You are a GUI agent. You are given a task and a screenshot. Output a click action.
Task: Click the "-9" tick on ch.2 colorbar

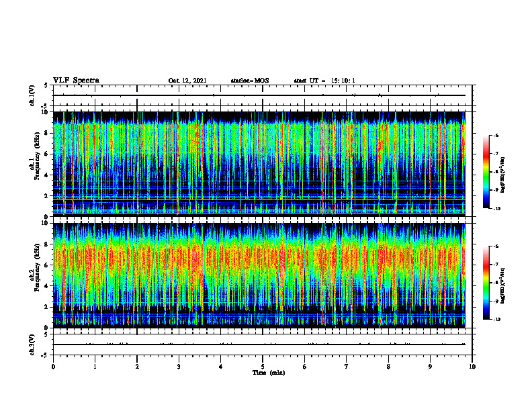[x=496, y=301]
